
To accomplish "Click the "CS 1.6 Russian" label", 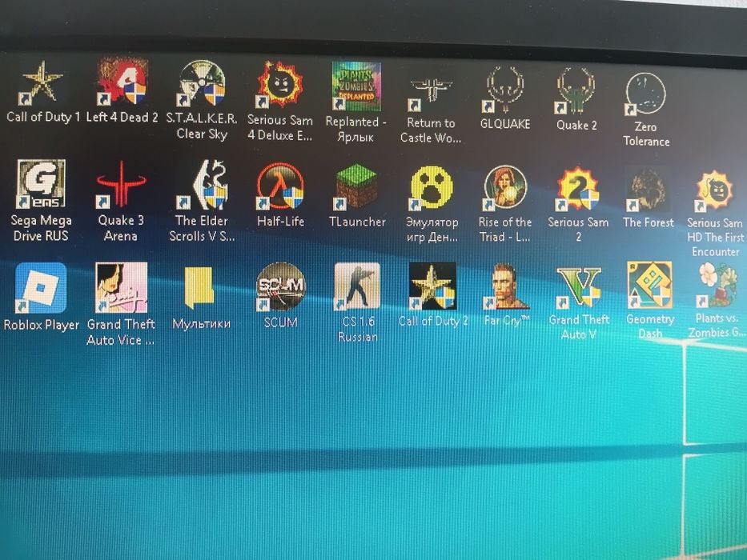I will pos(357,329).
